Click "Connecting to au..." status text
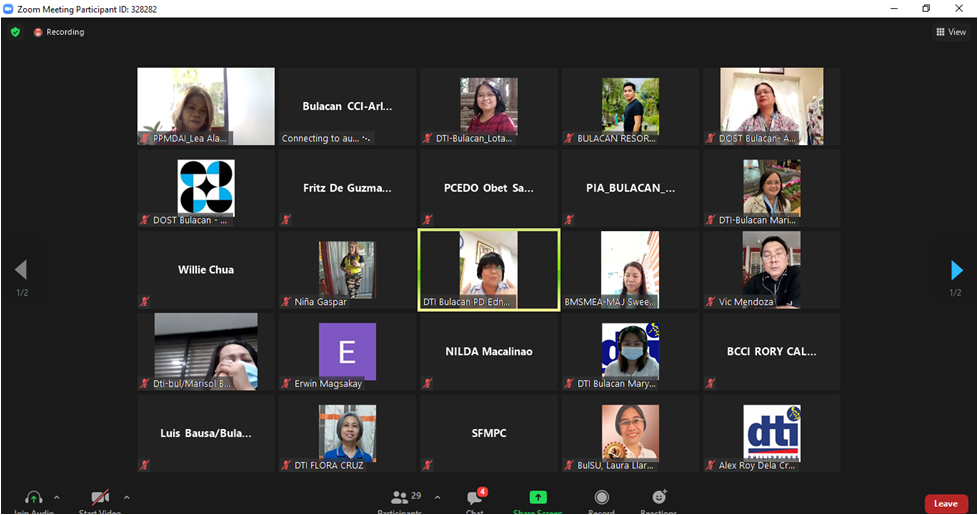Viewport: 978px width, 515px height. click(x=321, y=138)
